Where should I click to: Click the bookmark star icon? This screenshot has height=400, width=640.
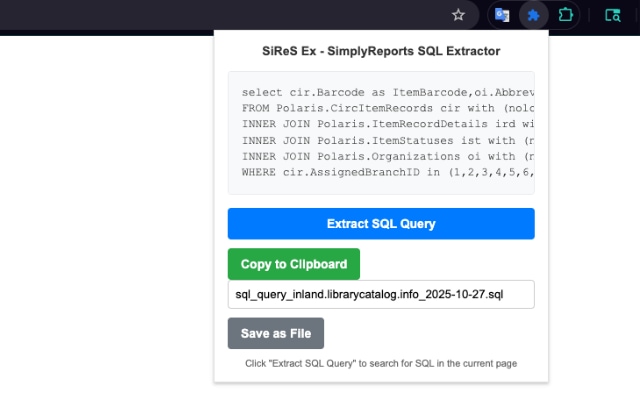tap(458, 15)
